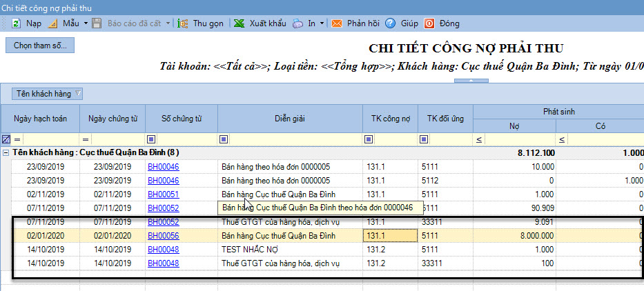
Task: Open the Báo cáo đã cất dropdown arrow
Action: click(x=168, y=23)
